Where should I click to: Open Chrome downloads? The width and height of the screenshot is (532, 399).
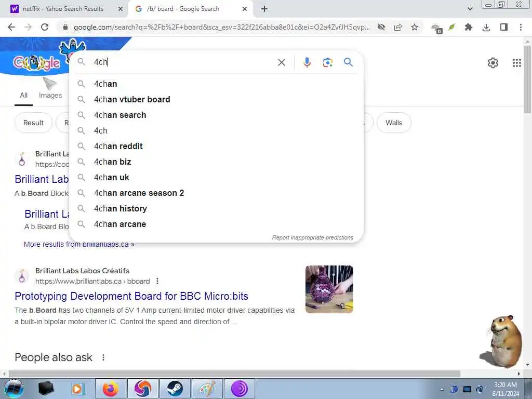486,27
